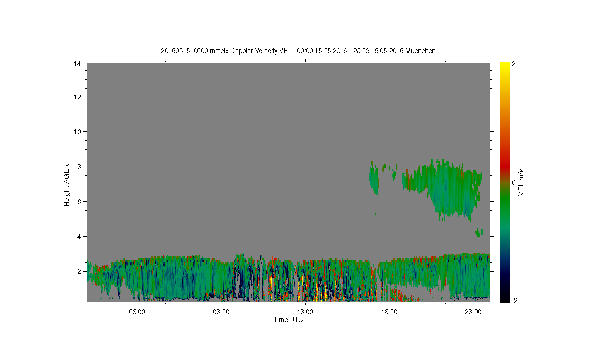This screenshot has width=607, height=364.
Task: Click the colorbar label -2 at bottom
Action: point(514,301)
